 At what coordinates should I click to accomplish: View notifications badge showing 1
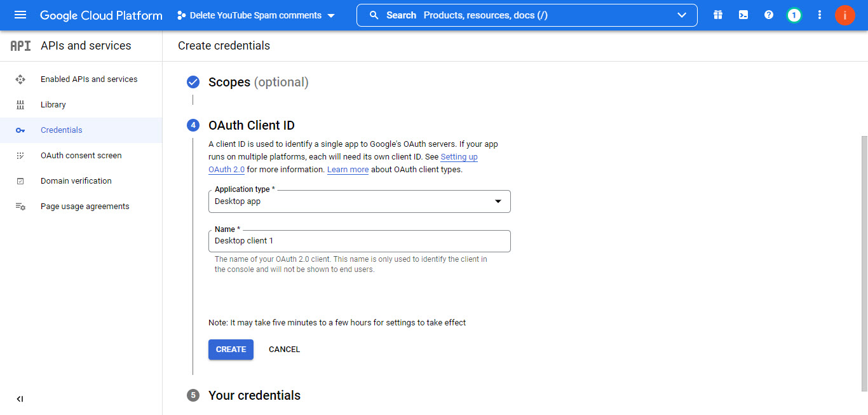[794, 15]
